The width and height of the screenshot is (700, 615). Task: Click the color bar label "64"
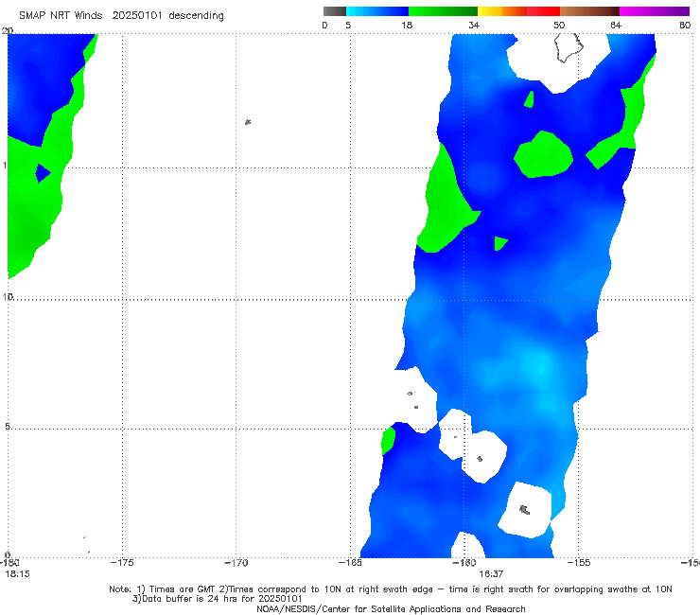click(616, 25)
